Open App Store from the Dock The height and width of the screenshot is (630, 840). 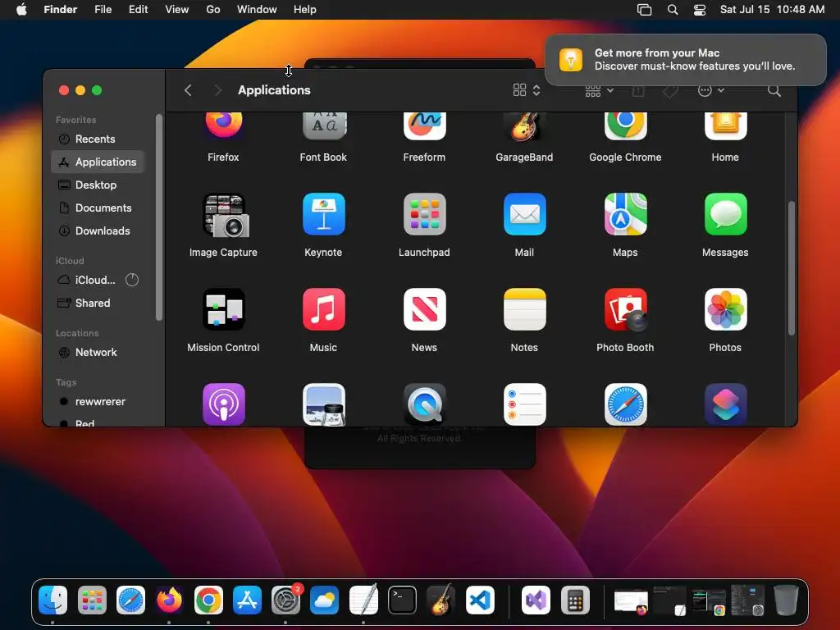coord(247,600)
